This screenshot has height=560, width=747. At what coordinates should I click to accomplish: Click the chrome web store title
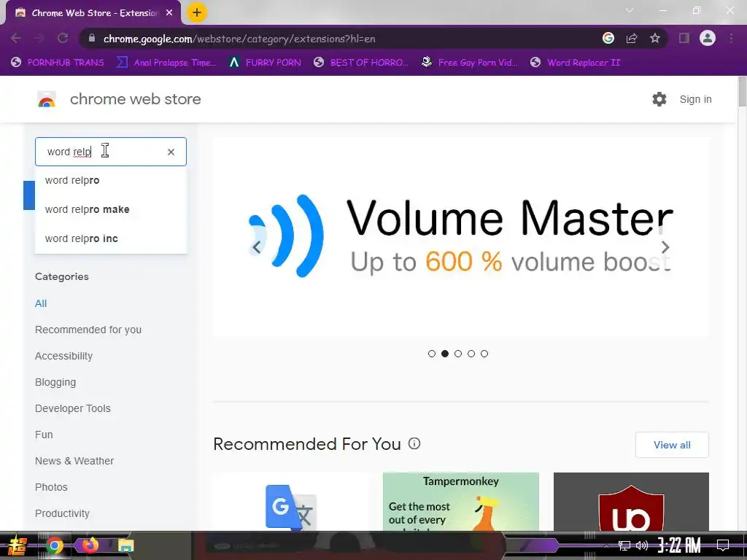pos(135,99)
